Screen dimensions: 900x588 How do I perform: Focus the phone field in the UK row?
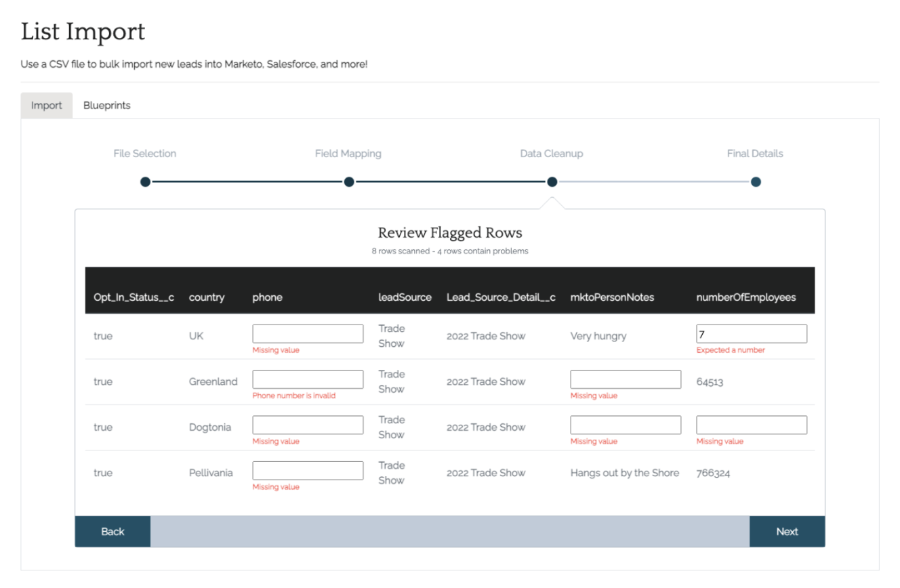(308, 334)
